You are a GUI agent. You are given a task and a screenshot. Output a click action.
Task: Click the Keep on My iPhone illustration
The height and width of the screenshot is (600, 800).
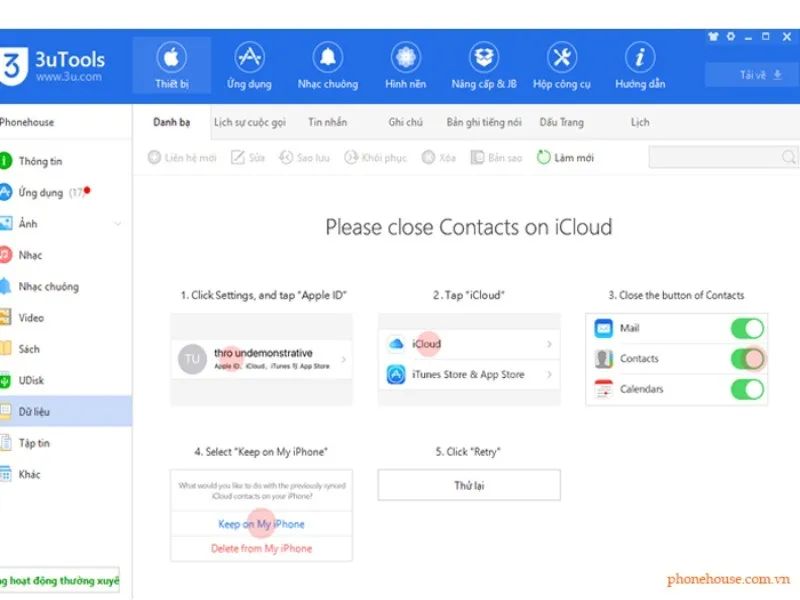[x=261, y=515]
